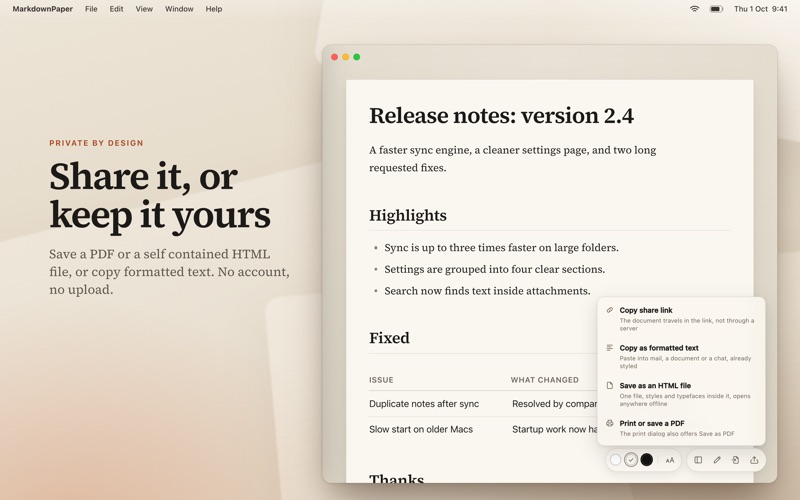Click the Thu 1 Oct 9:41 clock
The image size is (800, 500).
pos(761,9)
